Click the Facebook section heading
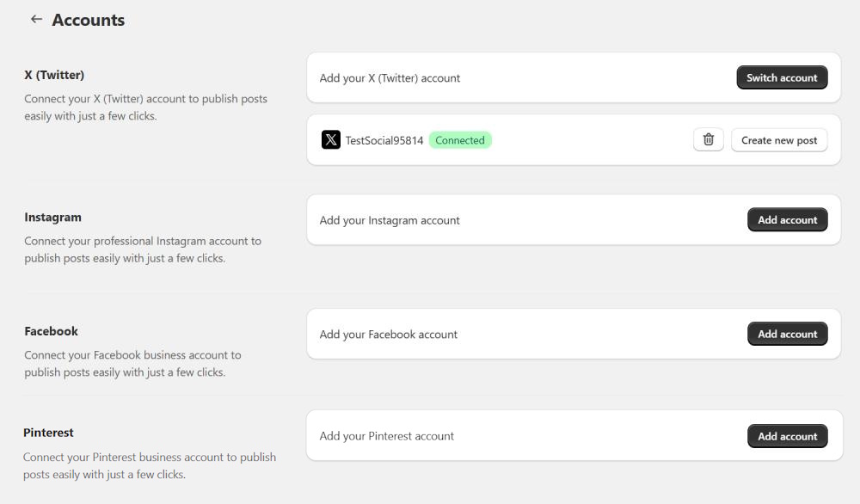860x504 pixels. [x=51, y=331]
